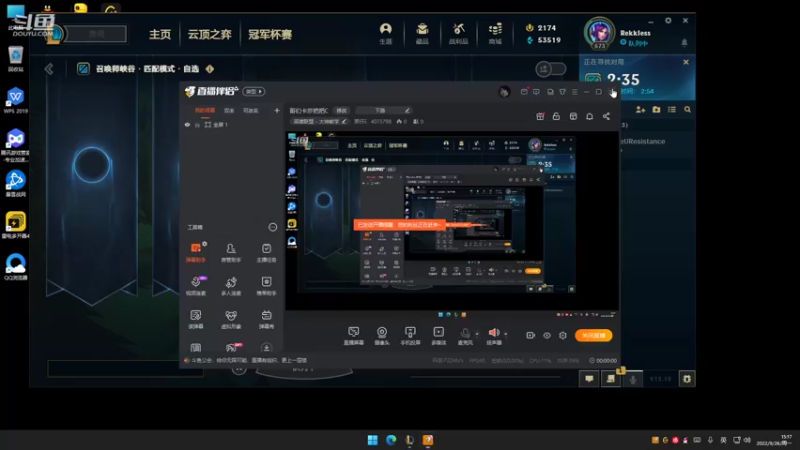
Task: Open the 主页 tab in League client
Action: pyautogui.click(x=160, y=34)
